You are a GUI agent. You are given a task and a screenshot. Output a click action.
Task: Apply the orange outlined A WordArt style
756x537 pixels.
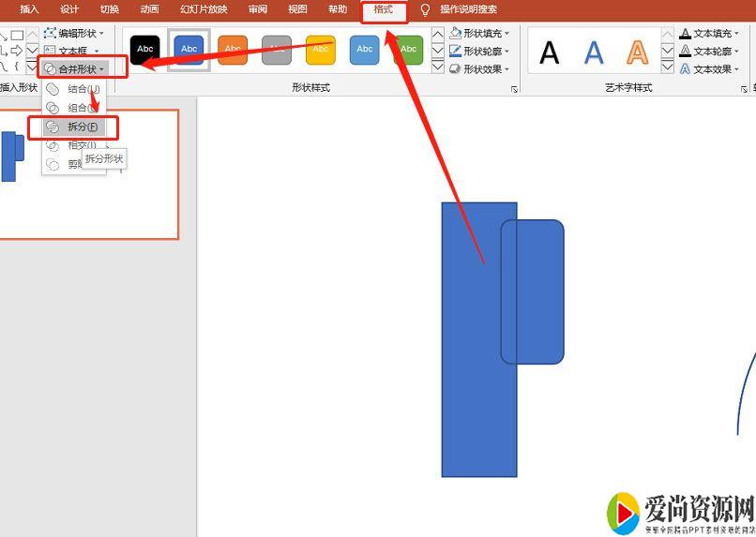click(638, 52)
